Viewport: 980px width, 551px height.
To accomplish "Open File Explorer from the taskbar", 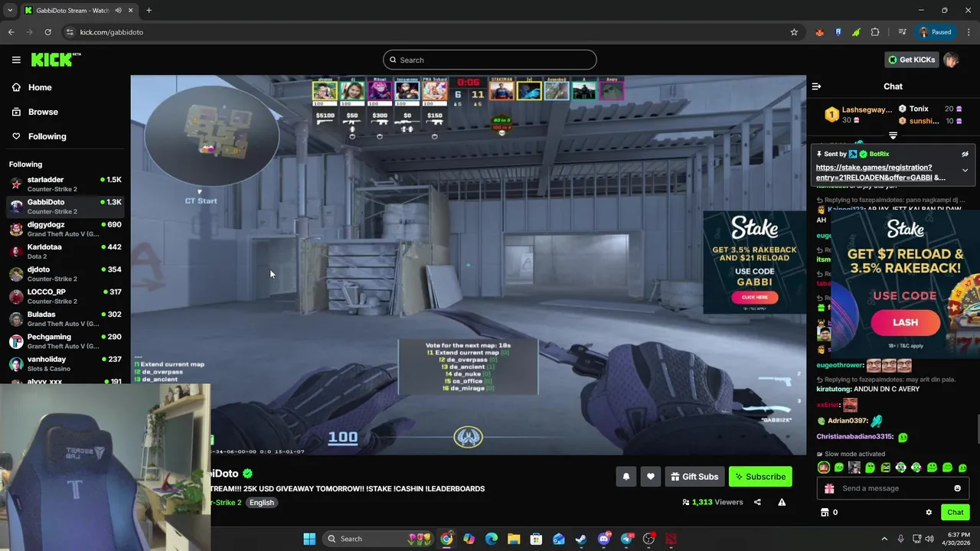I will point(514,539).
